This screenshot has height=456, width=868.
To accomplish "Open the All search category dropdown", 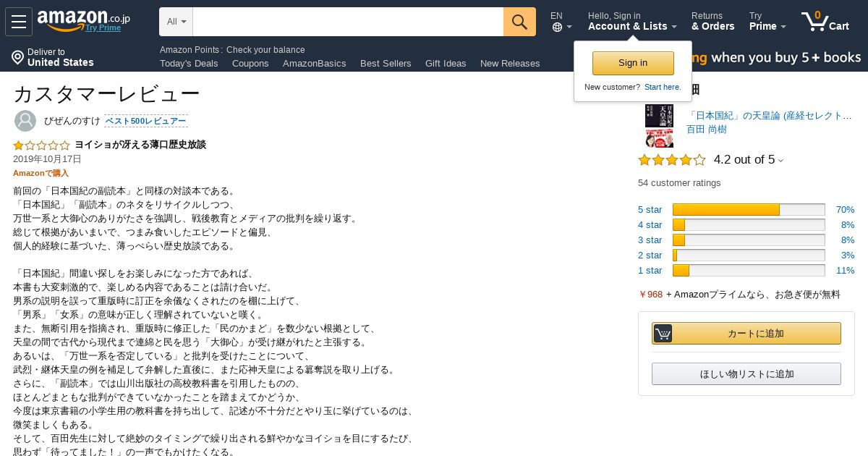I will tap(176, 22).
